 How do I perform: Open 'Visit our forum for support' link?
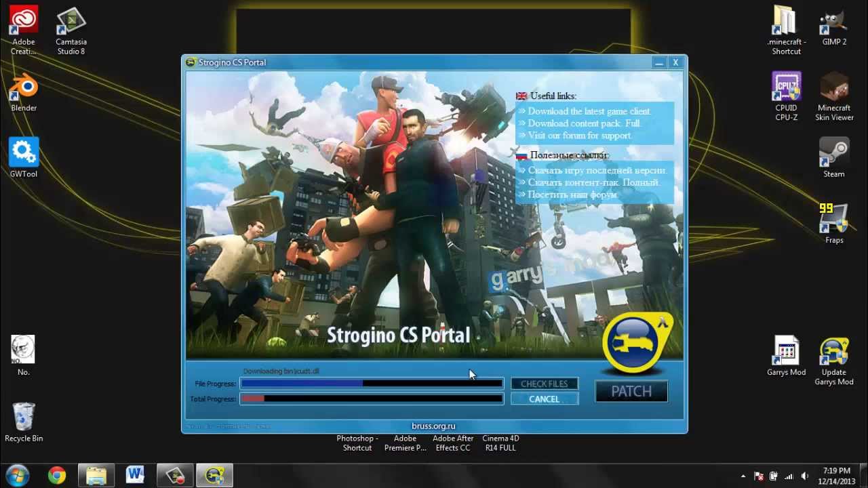[x=580, y=136]
